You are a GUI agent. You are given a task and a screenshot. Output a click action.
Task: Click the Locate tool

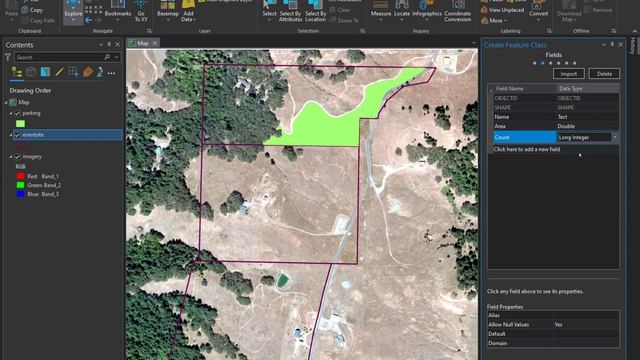pyautogui.click(x=402, y=11)
